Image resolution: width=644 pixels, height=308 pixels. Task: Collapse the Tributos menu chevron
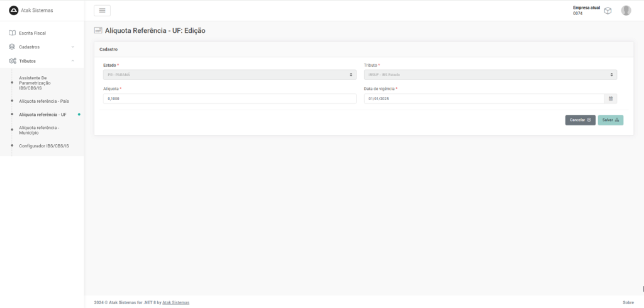[73, 61]
